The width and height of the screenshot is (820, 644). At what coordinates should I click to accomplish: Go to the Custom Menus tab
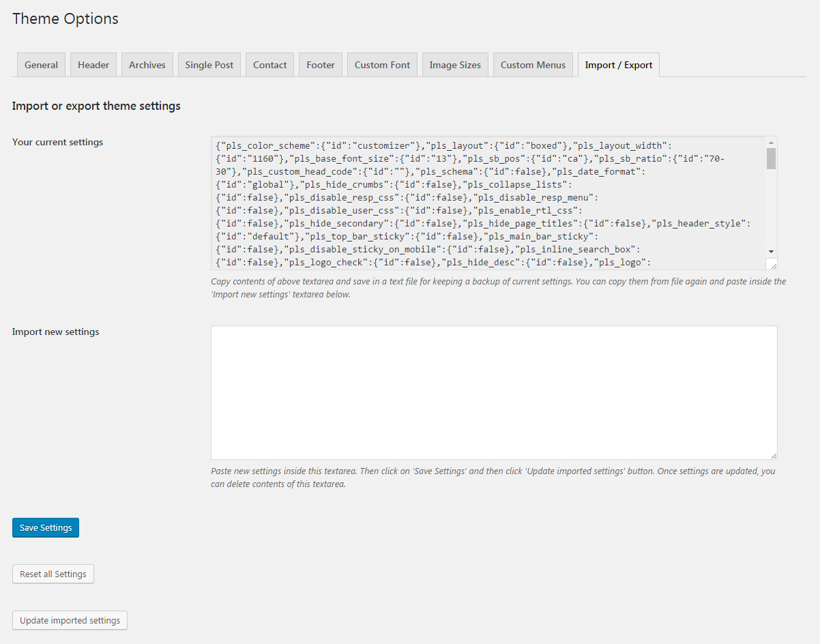point(533,65)
